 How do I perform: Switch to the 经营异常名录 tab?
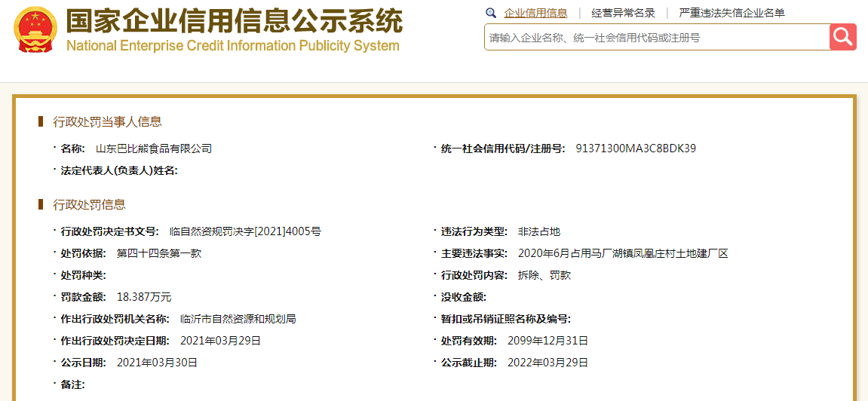tap(623, 13)
